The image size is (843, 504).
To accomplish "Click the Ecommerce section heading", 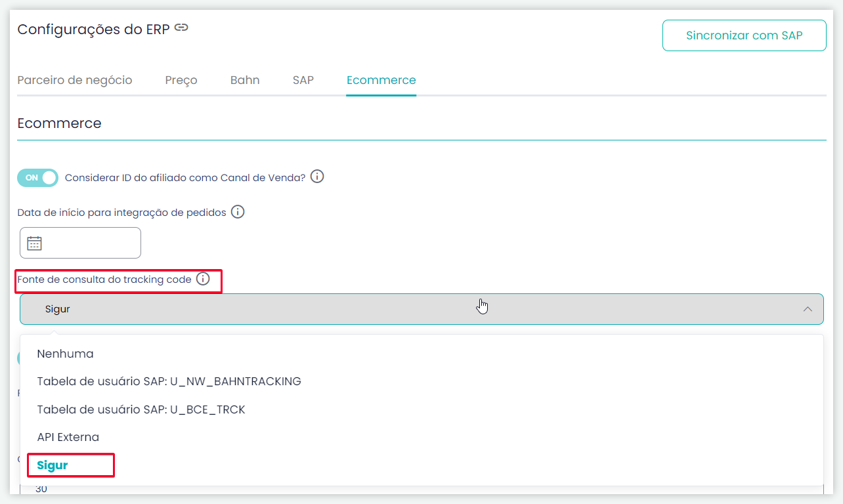I will (59, 123).
